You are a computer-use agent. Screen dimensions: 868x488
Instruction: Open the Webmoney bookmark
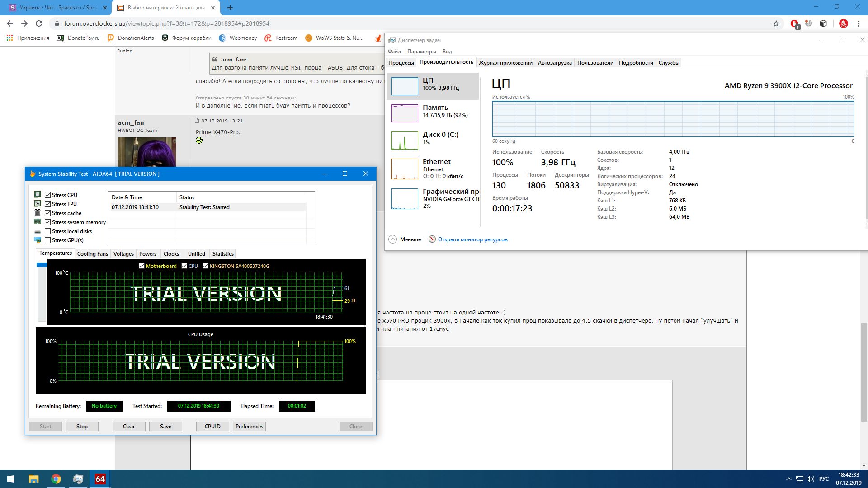238,38
